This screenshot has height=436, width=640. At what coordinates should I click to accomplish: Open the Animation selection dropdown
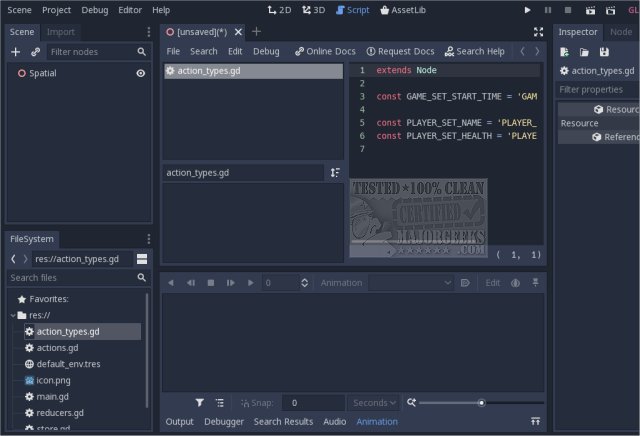pyautogui.click(x=410, y=283)
